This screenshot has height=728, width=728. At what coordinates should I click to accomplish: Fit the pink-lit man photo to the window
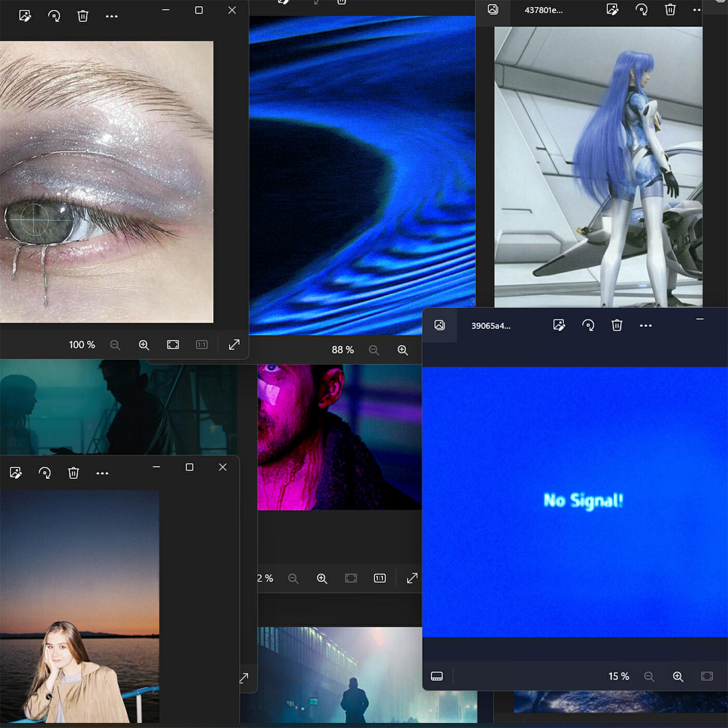(x=351, y=578)
